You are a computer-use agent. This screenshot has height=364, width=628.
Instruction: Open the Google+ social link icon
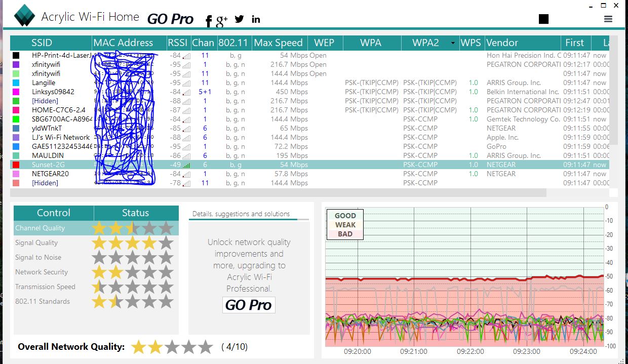coord(222,21)
